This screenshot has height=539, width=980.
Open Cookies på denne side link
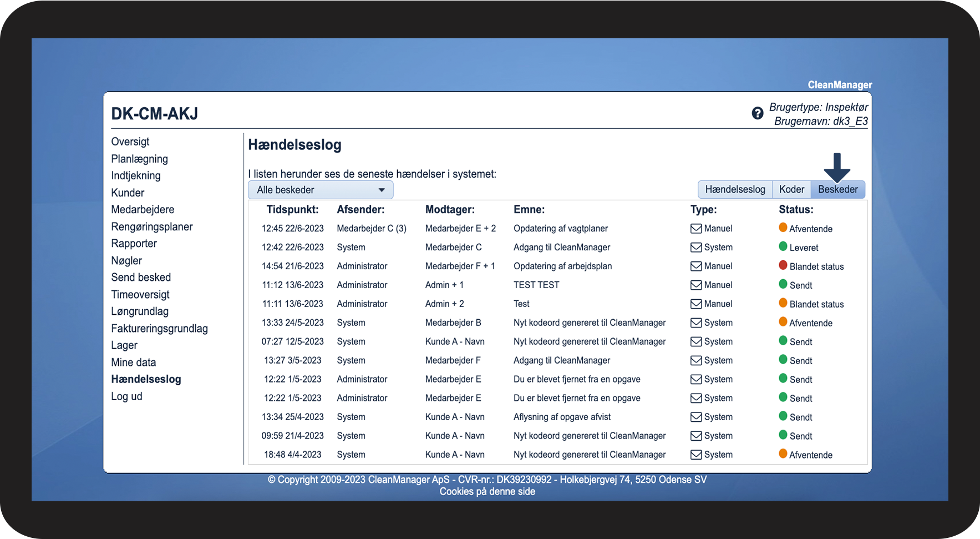[x=488, y=491]
